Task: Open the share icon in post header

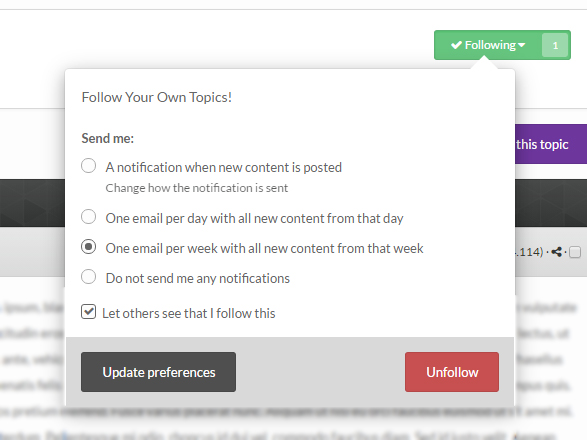Action: pos(557,252)
